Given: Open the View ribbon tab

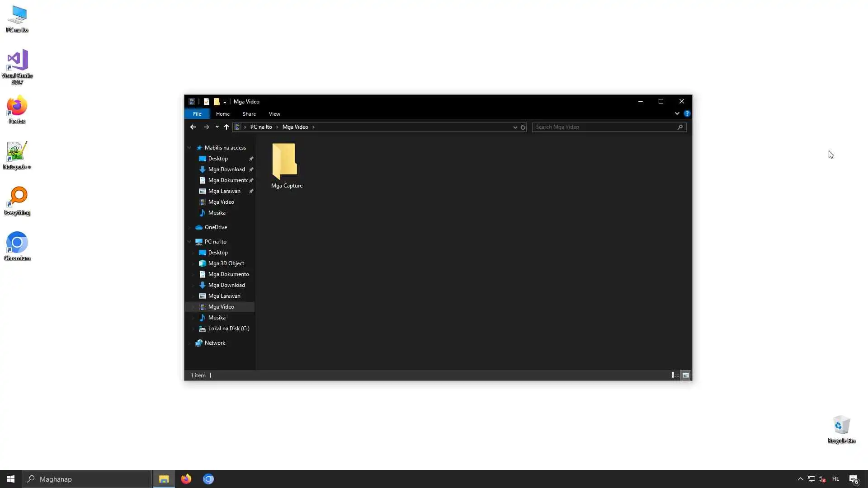Looking at the screenshot, I should (x=274, y=114).
